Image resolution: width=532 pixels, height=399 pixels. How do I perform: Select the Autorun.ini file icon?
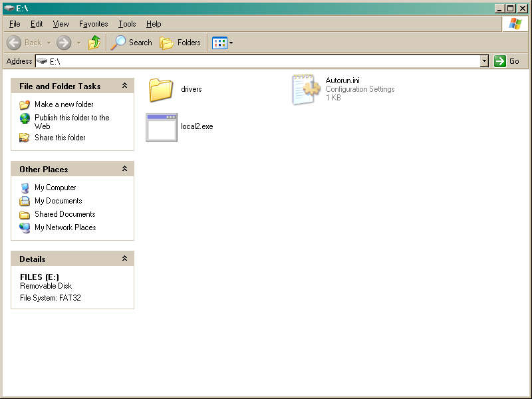click(x=306, y=89)
